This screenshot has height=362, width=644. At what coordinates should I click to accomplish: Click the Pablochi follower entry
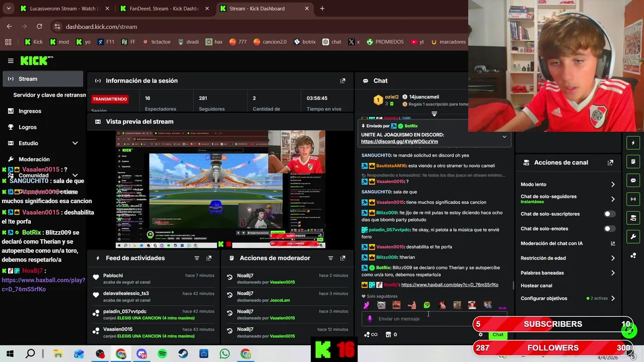coord(153,279)
